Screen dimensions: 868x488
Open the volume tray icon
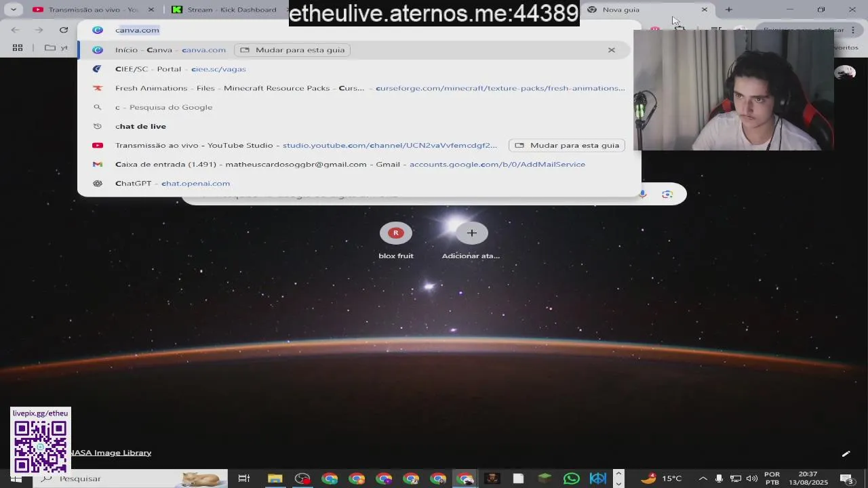tap(751, 479)
